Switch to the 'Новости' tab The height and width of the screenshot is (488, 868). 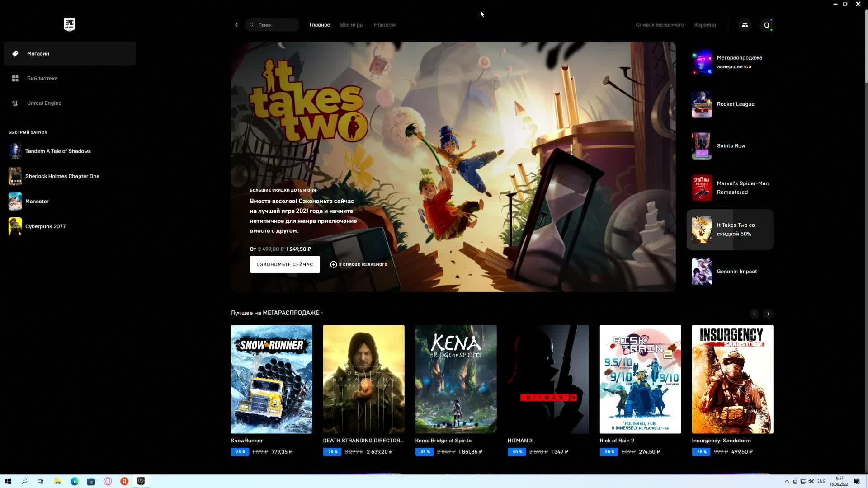point(384,25)
